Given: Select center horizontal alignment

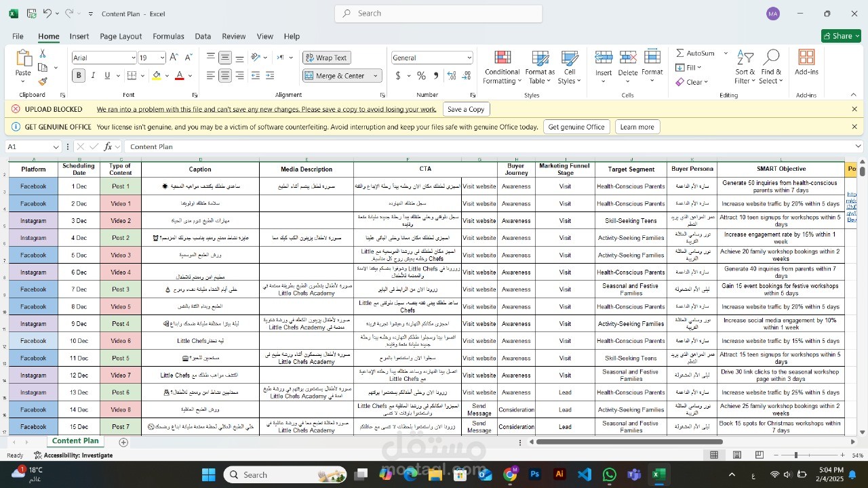Looking at the screenshot, I should pos(224,75).
